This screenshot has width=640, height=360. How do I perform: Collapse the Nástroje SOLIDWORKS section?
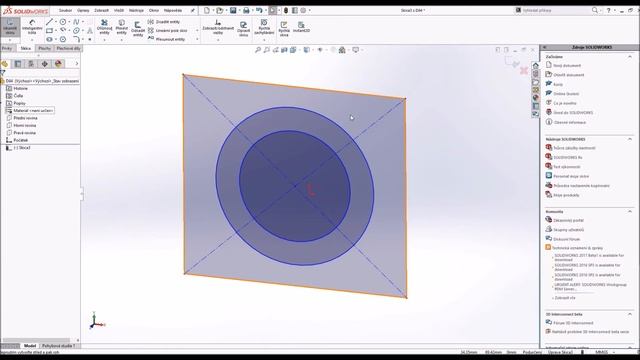coord(630,139)
